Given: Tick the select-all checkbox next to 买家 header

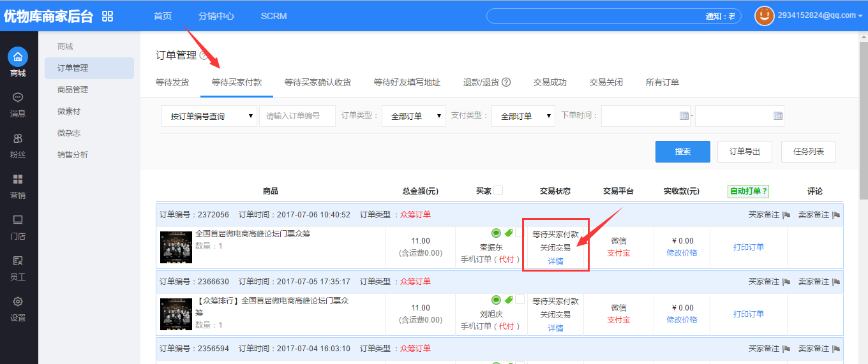Looking at the screenshot, I should pyautogui.click(x=498, y=190).
